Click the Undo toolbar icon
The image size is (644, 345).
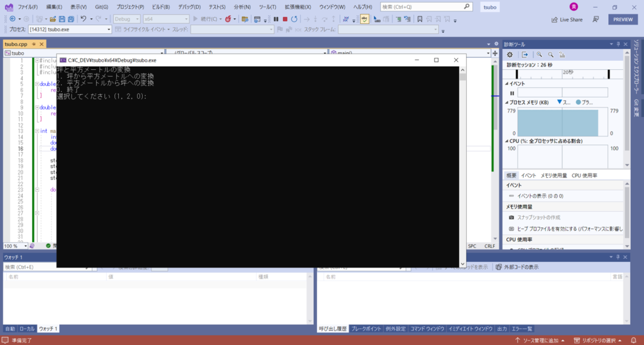point(84,19)
